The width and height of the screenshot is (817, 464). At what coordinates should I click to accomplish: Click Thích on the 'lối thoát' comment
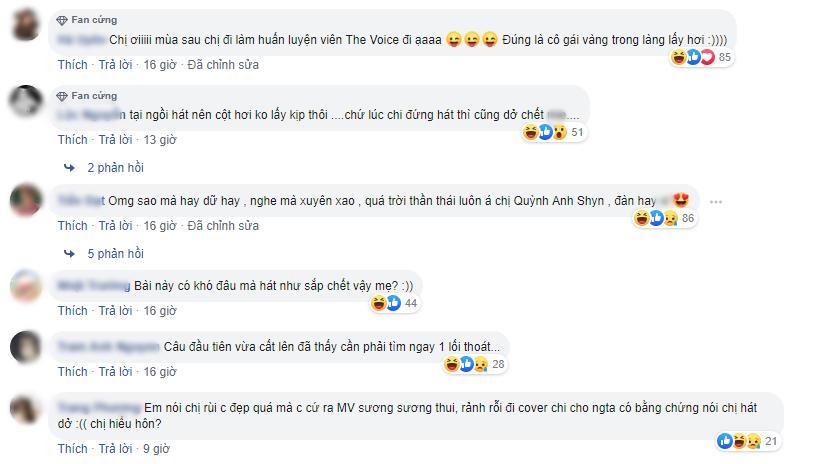[72, 371]
